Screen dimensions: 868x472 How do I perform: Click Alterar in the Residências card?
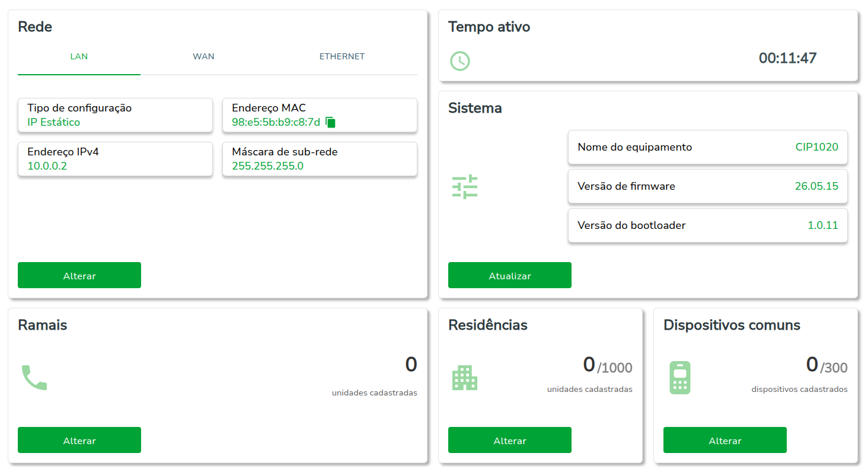click(x=510, y=440)
